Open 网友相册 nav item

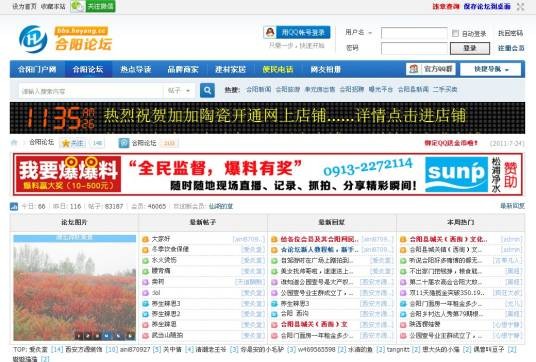click(325, 69)
